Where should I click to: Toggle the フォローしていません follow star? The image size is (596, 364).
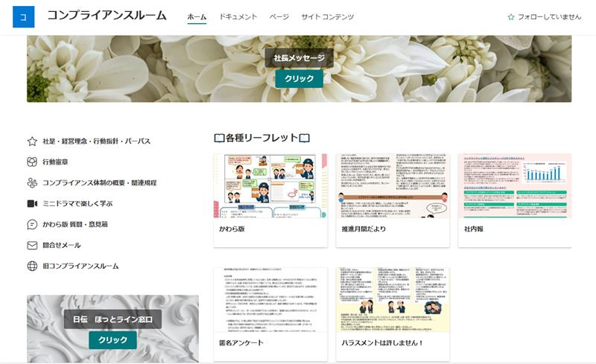[511, 17]
